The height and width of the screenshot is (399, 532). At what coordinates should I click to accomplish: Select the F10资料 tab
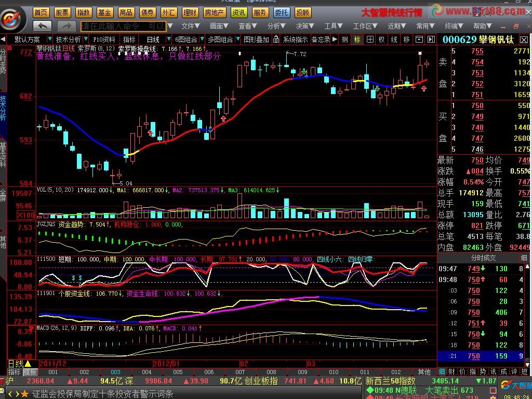pos(104,39)
